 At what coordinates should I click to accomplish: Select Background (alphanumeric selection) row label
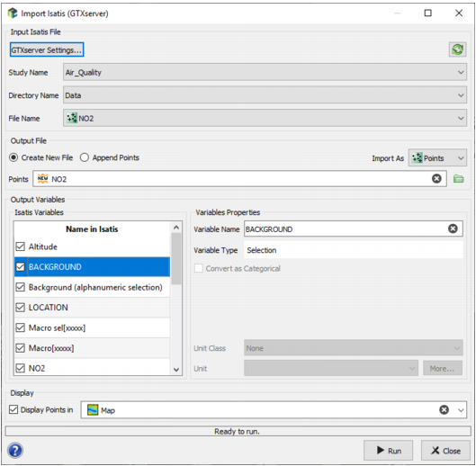pos(95,288)
